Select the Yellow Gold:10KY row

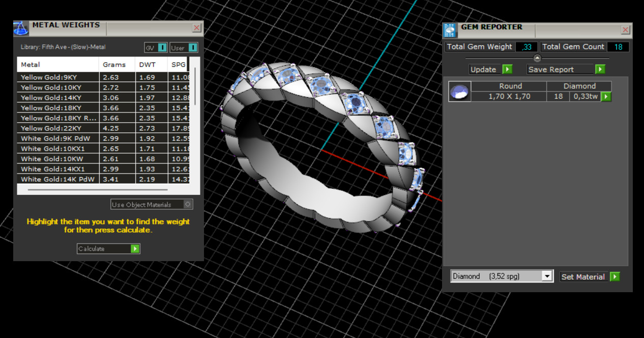tap(104, 88)
